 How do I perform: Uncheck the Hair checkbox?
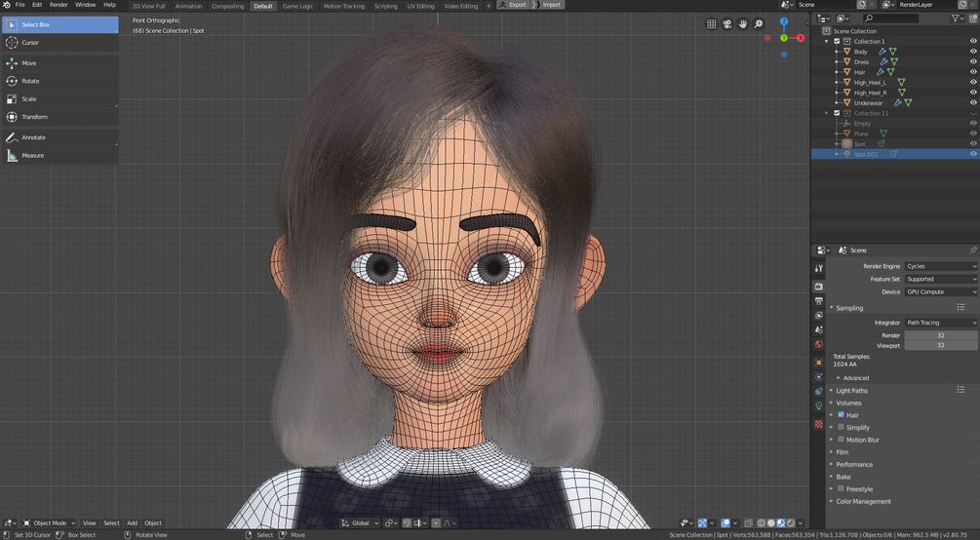point(841,414)
